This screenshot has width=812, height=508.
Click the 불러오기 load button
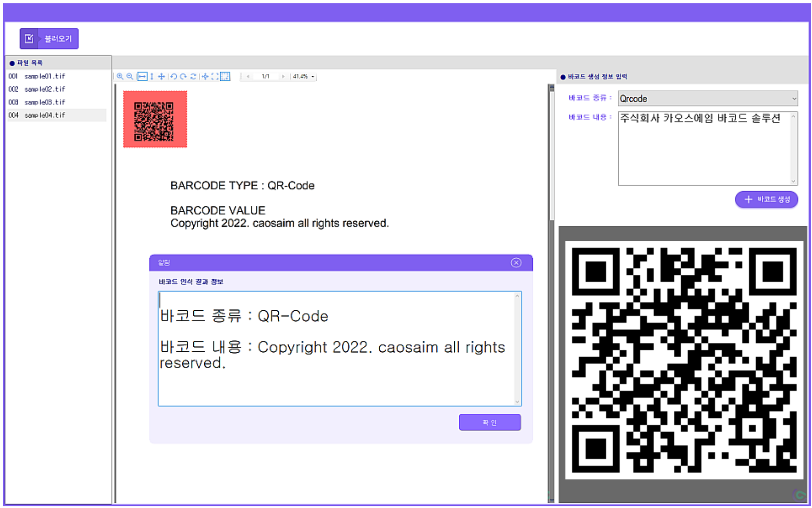(x=49, y=39)
